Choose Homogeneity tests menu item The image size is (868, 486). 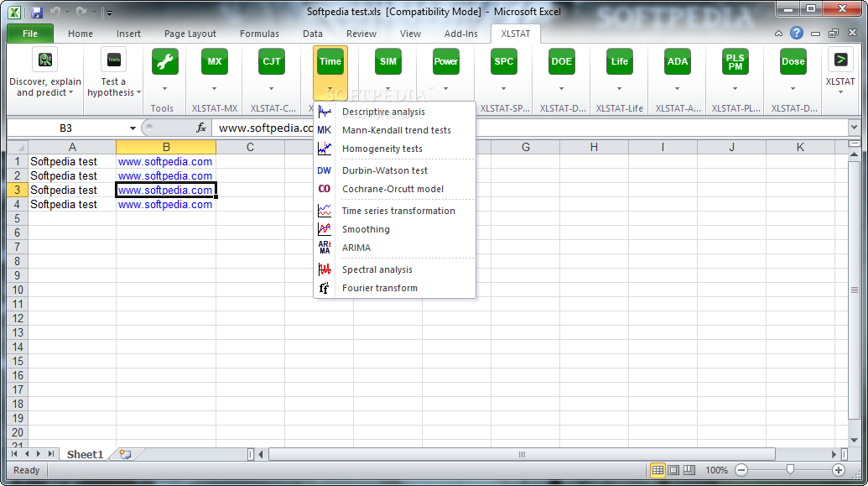(x=395, y=149)
